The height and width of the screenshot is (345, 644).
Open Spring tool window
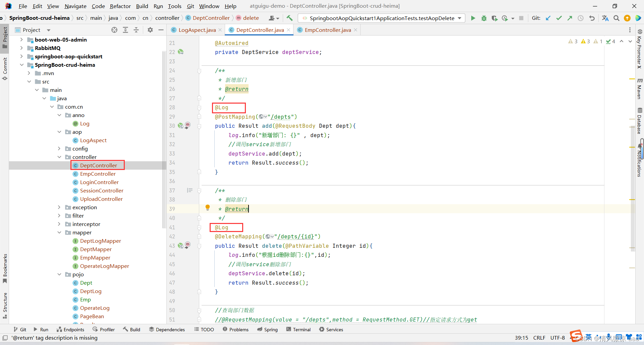(x=267, y=330)
